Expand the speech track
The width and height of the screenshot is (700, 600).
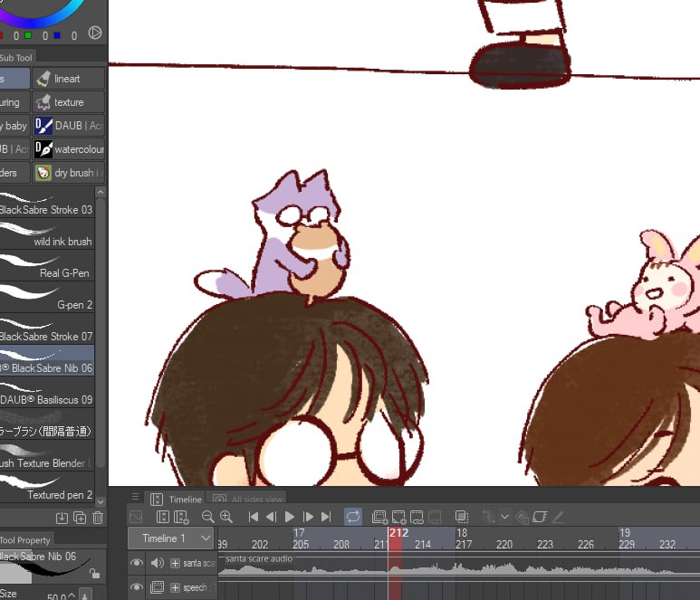[175, 587]
